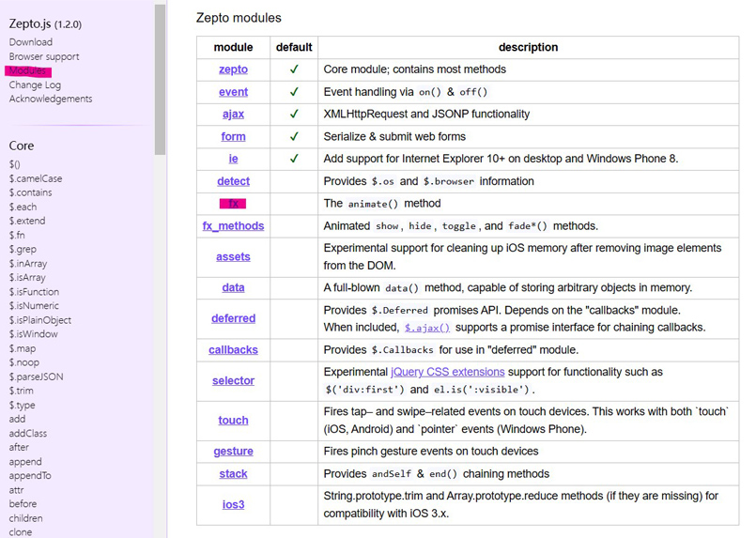Click the default checkmark in form row
This screenshot has width=756, height=538.
click(294, 136)
